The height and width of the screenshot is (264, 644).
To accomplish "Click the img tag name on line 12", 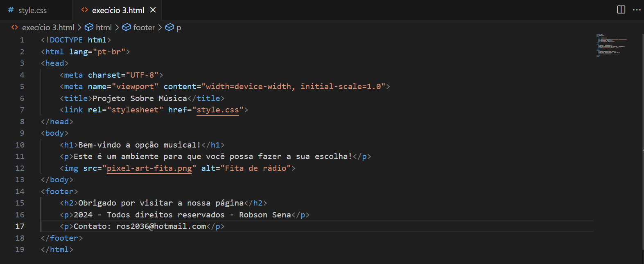I will [x=71, y=168].
